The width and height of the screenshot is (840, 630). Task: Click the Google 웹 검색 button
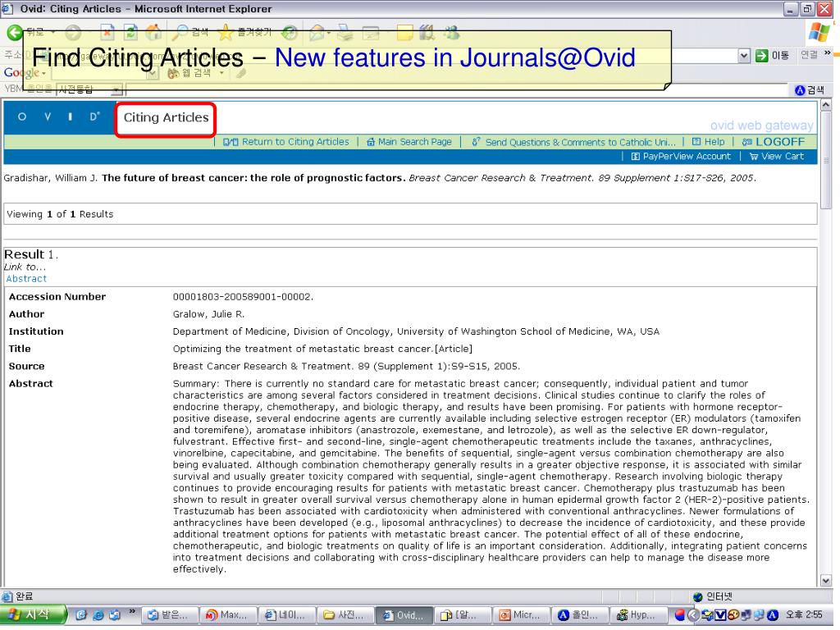coord(189,73)
